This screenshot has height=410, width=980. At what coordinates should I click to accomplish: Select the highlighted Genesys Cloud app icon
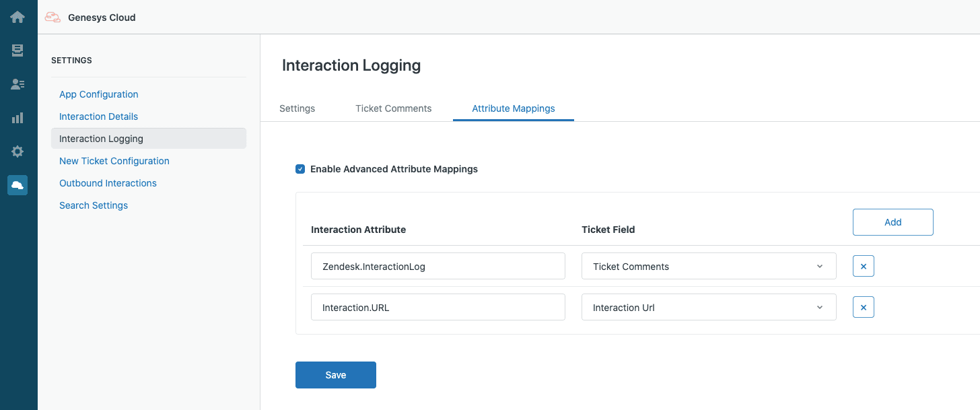[17, 184]
